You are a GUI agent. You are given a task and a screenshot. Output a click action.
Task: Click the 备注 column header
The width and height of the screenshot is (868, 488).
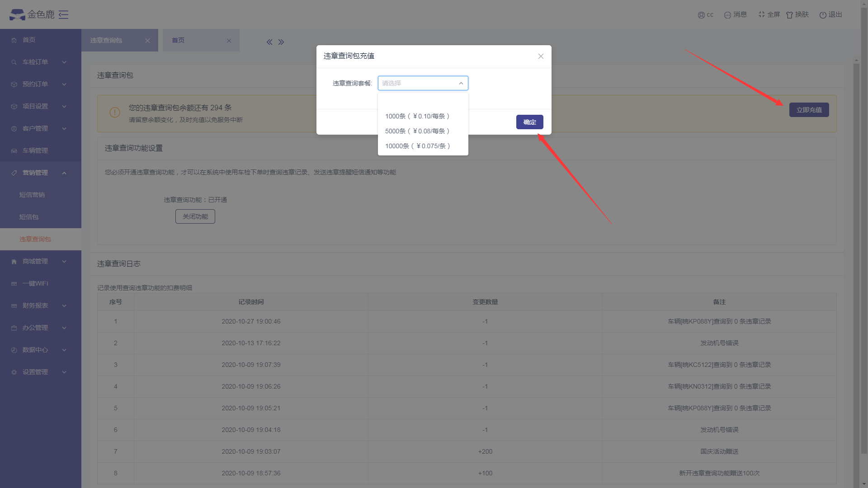coord(719,302)
